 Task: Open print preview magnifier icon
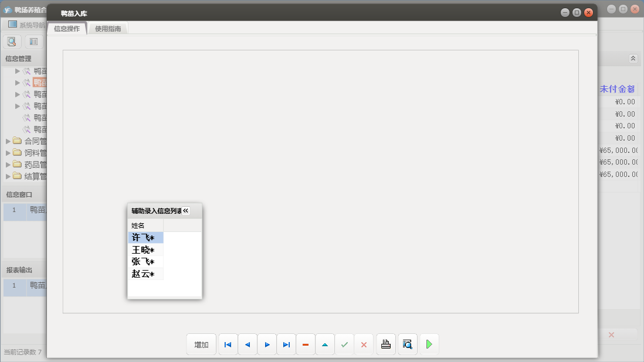408,344
